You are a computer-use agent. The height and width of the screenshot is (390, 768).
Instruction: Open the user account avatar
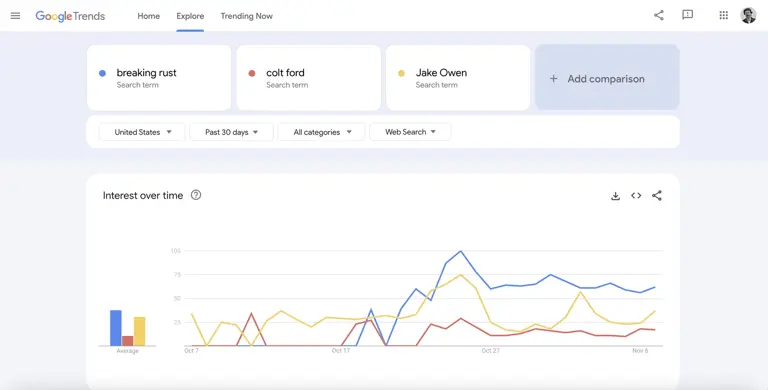(748, 15)
